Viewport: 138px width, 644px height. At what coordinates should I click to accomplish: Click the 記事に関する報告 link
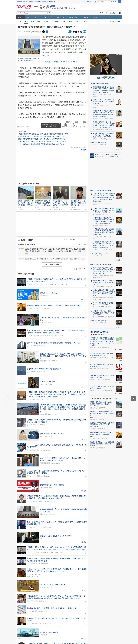click(x=24, y=127)
